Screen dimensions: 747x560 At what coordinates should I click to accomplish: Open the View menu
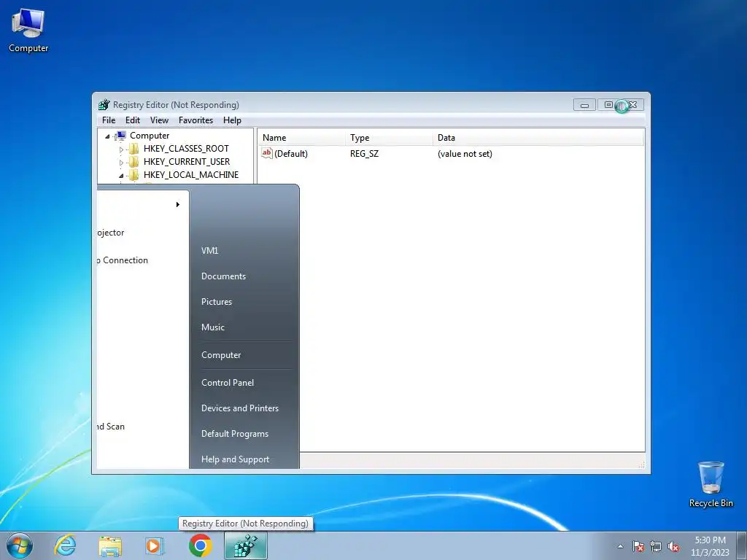coord(159,120)
